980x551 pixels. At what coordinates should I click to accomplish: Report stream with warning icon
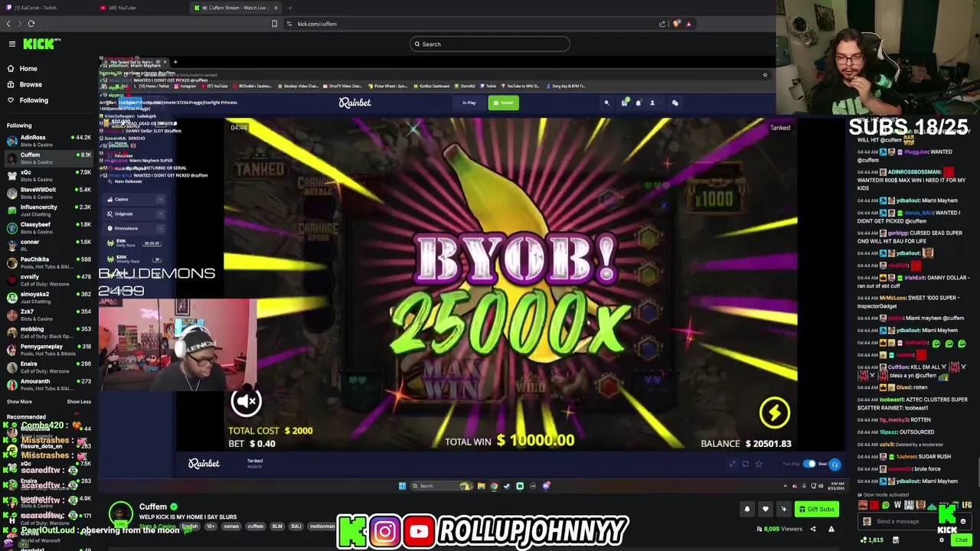pyautogui.click(x=831, y=529)
